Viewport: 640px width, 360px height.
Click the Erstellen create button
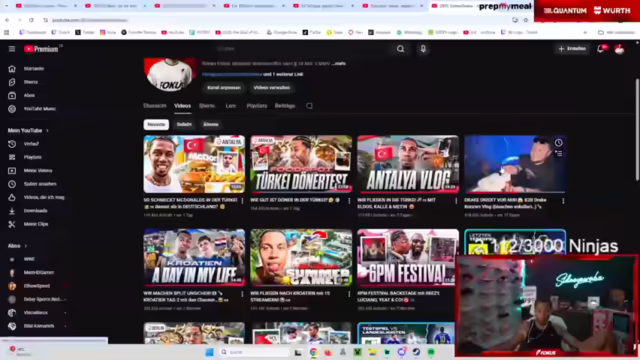572,49
